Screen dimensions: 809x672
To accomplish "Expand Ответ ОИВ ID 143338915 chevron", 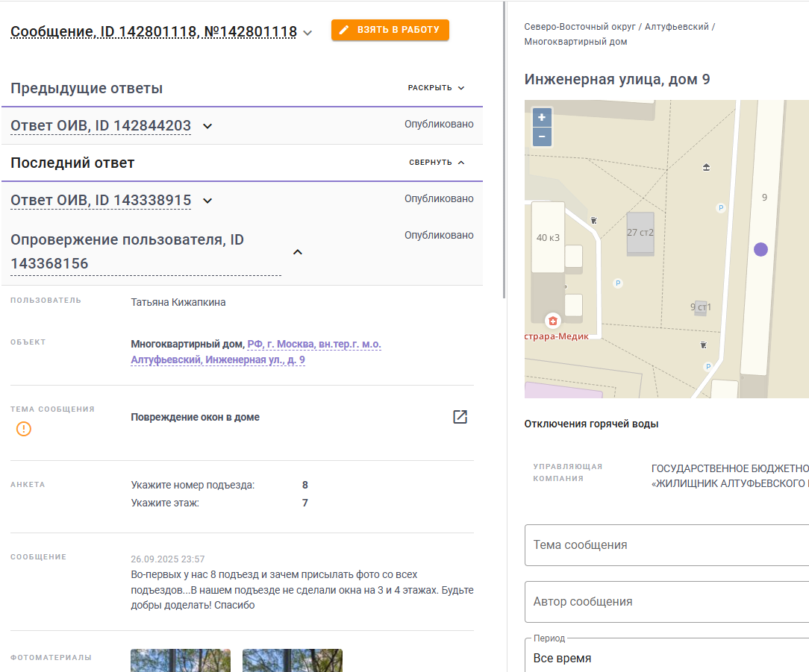I will pyautogui.click(x=207, y=201).
